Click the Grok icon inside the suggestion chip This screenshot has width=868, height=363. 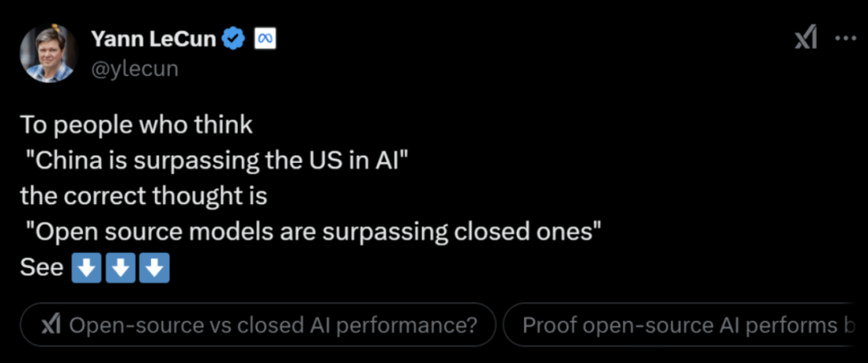51,325
